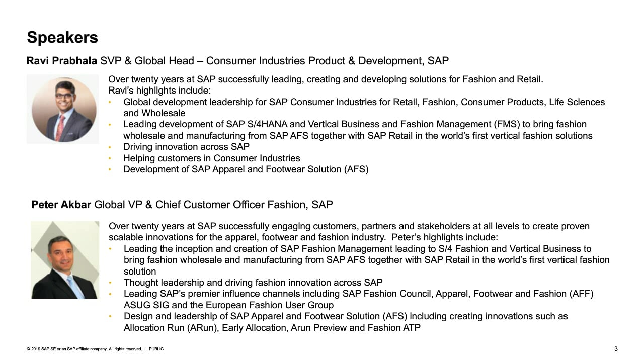Click the SVP & Global Head title text
644x362 pixels.
274,61
